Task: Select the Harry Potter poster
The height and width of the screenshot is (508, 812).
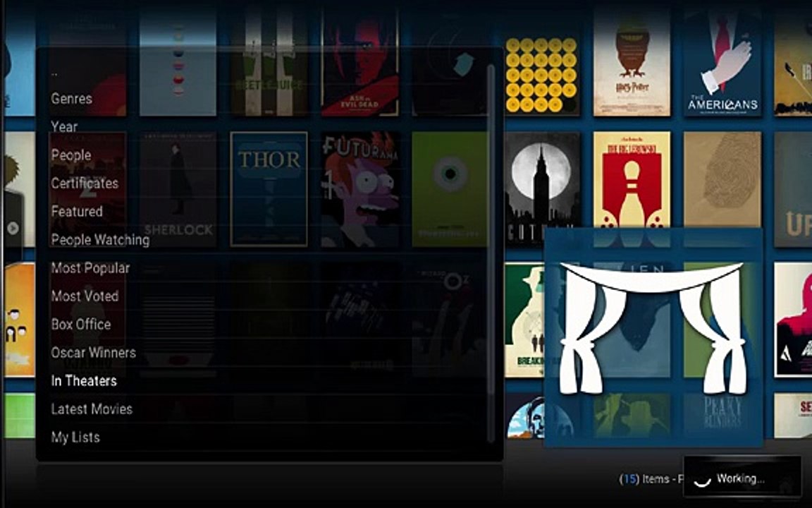Action: [x=632, y=61]
